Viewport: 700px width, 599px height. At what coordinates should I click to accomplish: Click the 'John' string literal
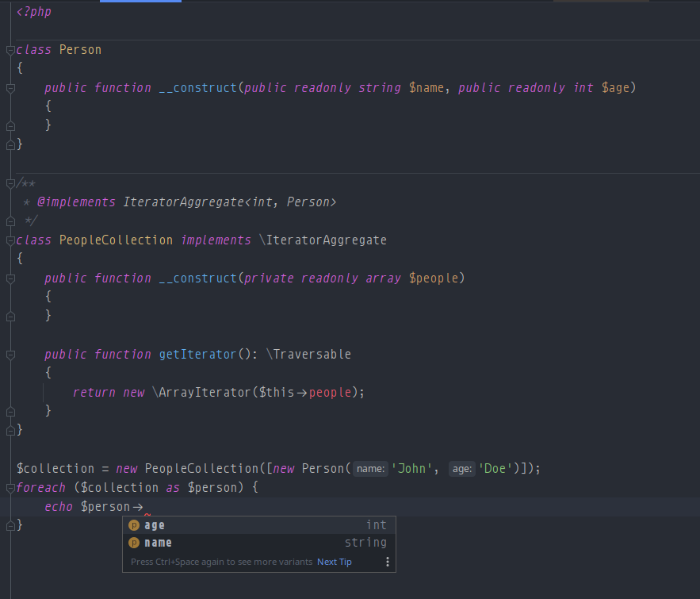pyautogui.click(x=411, y=469)
